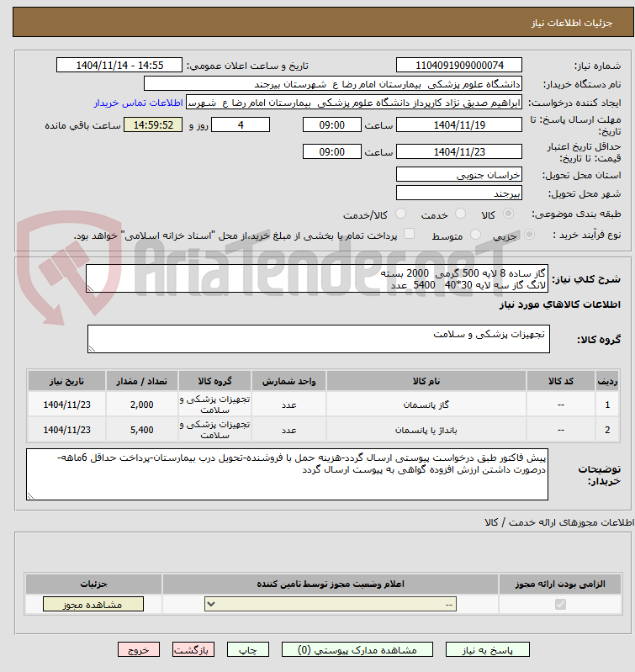
Task: Click the بانداژ یا پانسمان item name cell
Action: (x=426, y=430)
